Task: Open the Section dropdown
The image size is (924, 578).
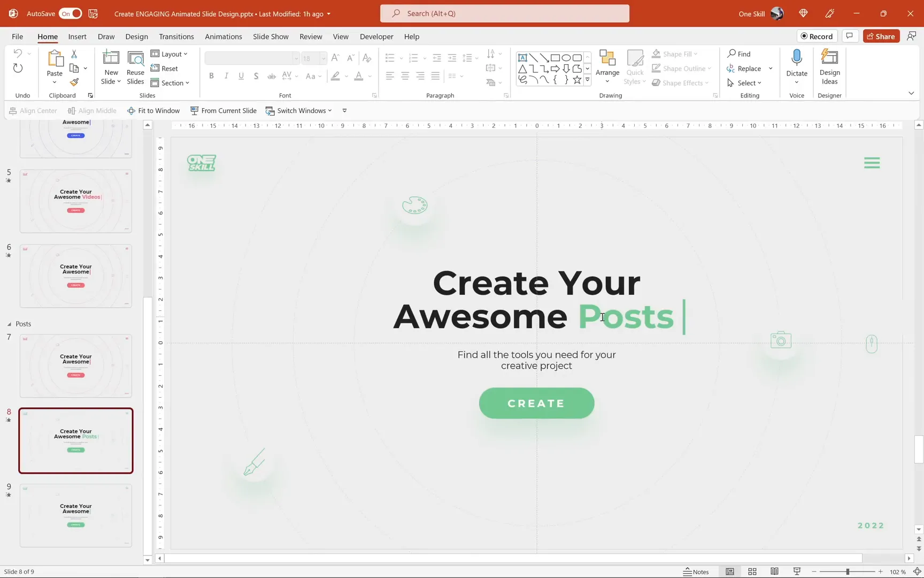Action: [170, 83]
